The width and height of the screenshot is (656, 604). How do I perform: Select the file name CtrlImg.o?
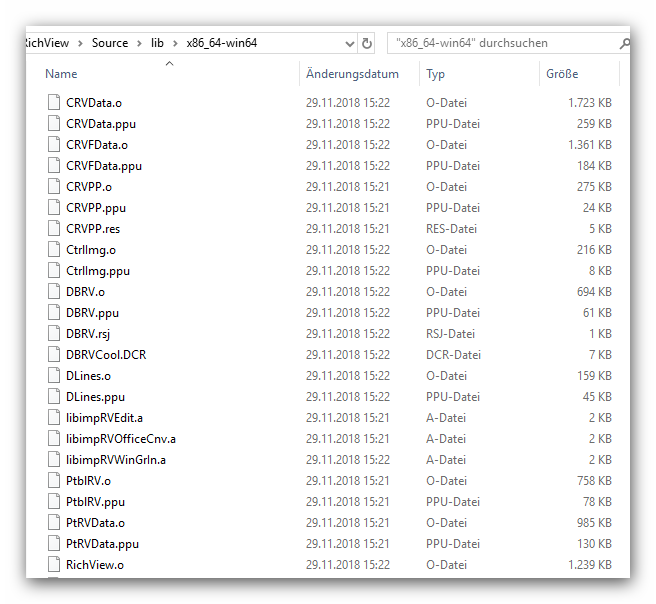(x=91, y=250)
